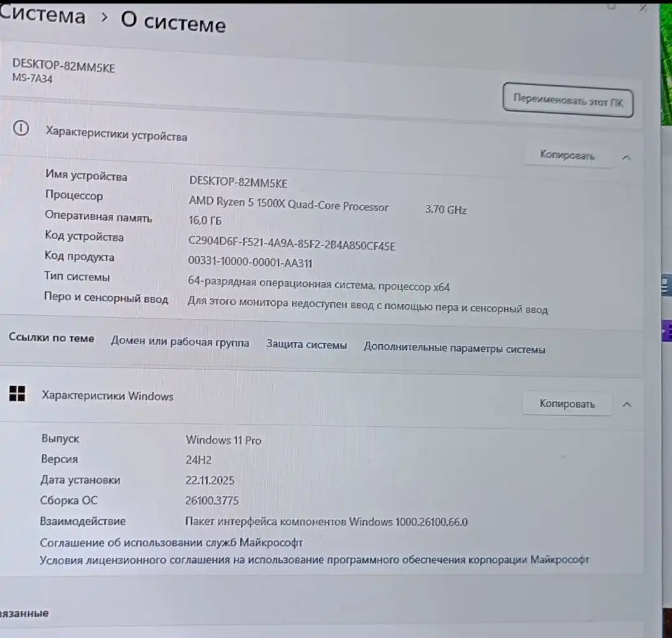Click the Windows logo icon near "Характеристики Windows"
This screenshot has width=672, height=638.
click(17, 394)
